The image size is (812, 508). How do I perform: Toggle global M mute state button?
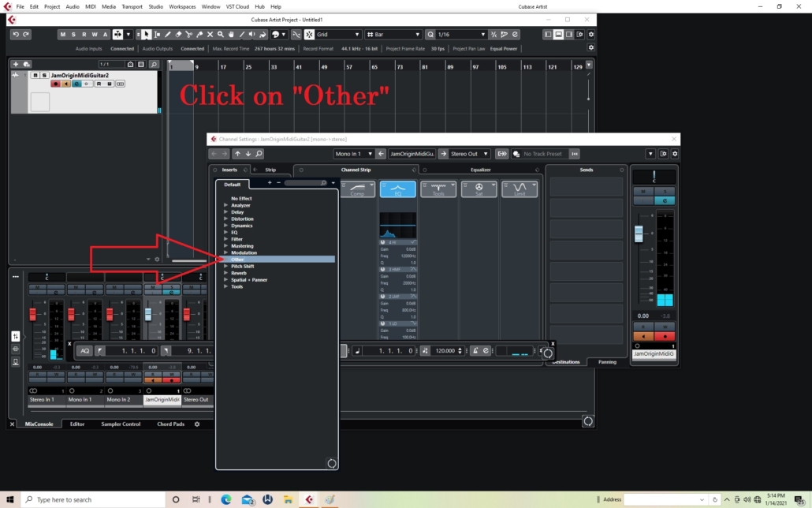point(62,34)
